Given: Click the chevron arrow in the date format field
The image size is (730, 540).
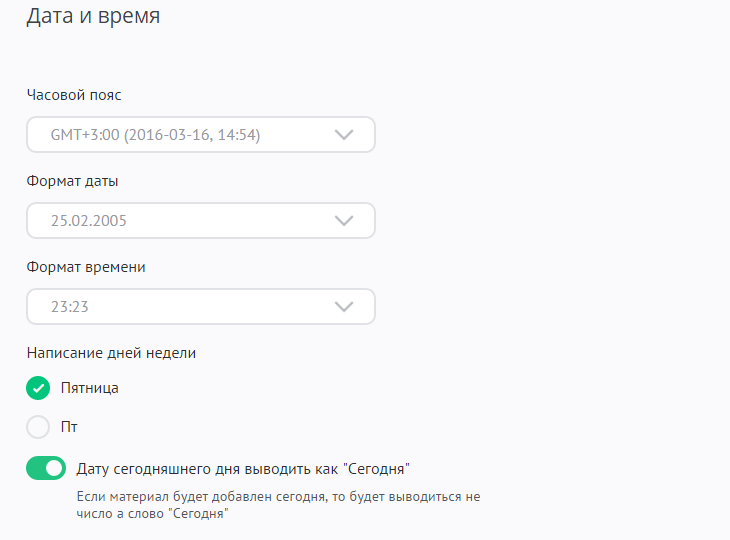Looking at the screenshot, I should pyautogui.click(x=344, y=220).
